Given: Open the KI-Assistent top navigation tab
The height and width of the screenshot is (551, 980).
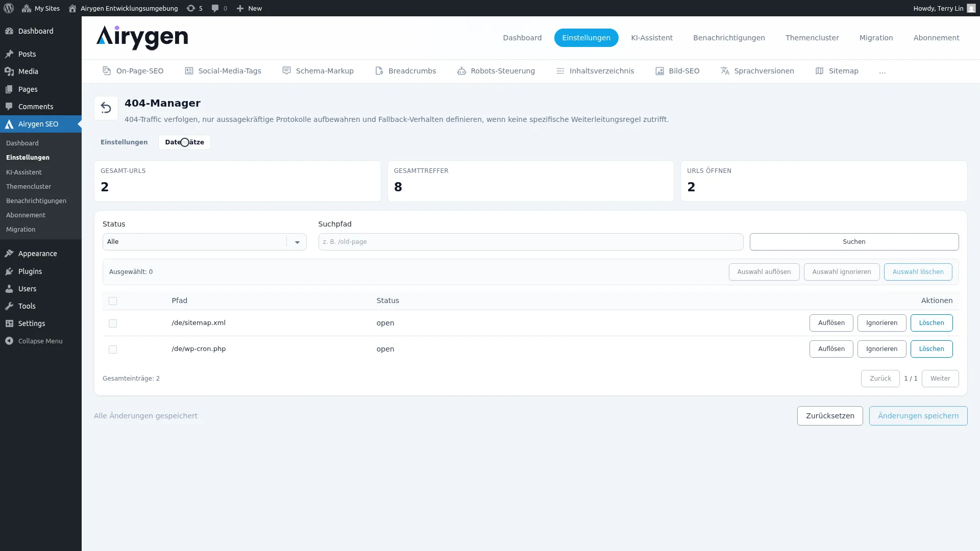Looking at the screenshot, I should tap(652, 38).
